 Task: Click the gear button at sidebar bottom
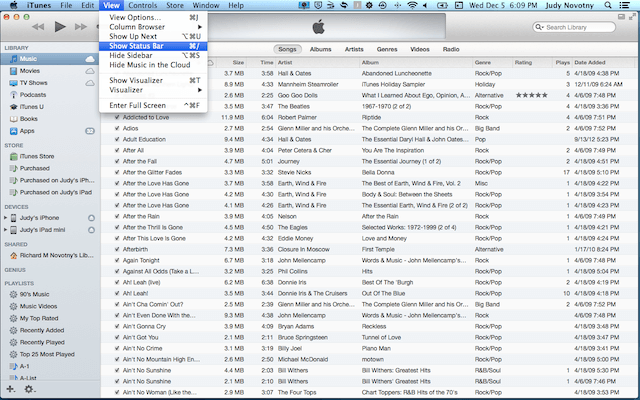(29, 389)
